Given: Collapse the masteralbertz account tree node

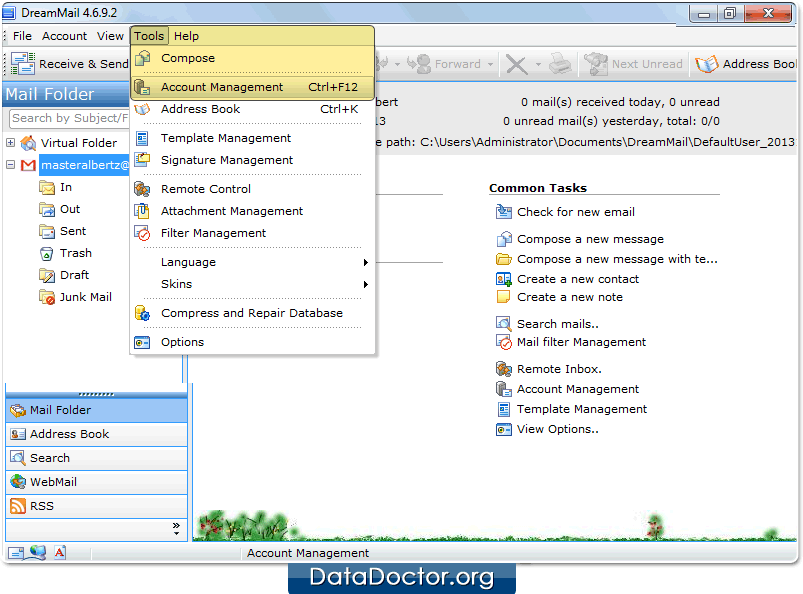Looking at the screenshot, I should 10,164.
